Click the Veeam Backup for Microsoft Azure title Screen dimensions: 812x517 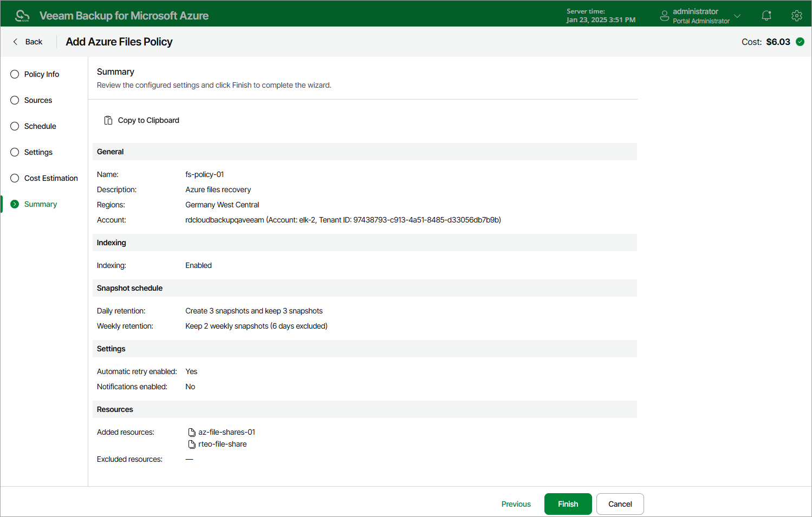pyautogui.click(x=124, y=16)
